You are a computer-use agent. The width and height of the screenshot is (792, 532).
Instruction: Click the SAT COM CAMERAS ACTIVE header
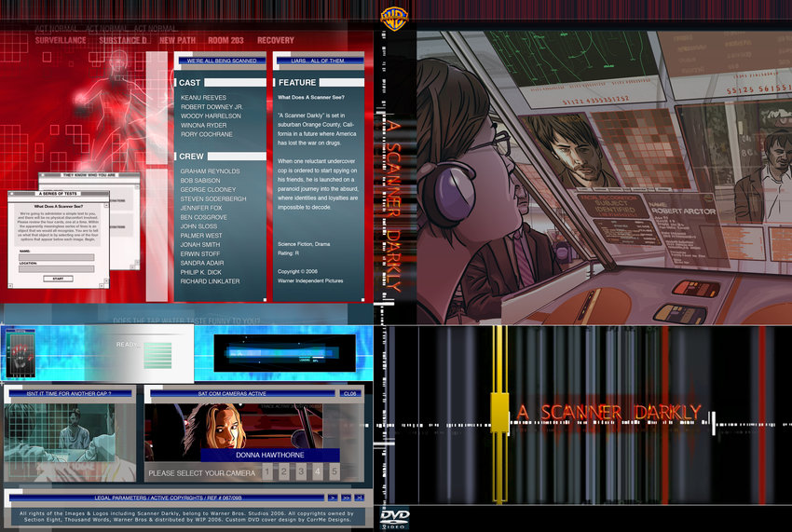coord(242,393)
